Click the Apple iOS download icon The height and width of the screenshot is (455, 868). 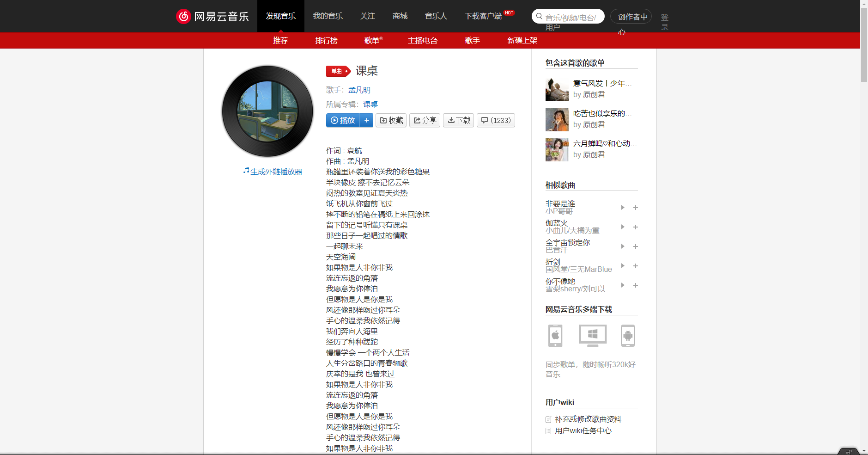click(555, 336)
